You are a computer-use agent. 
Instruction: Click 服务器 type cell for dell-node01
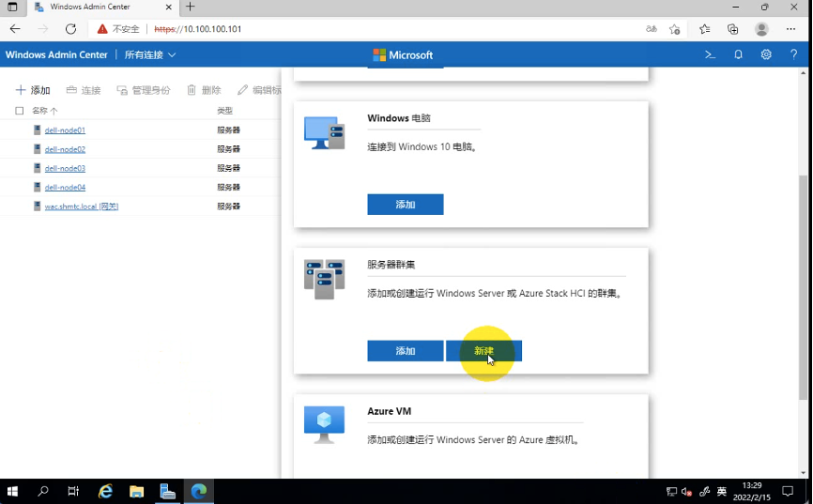pos(229,130)
